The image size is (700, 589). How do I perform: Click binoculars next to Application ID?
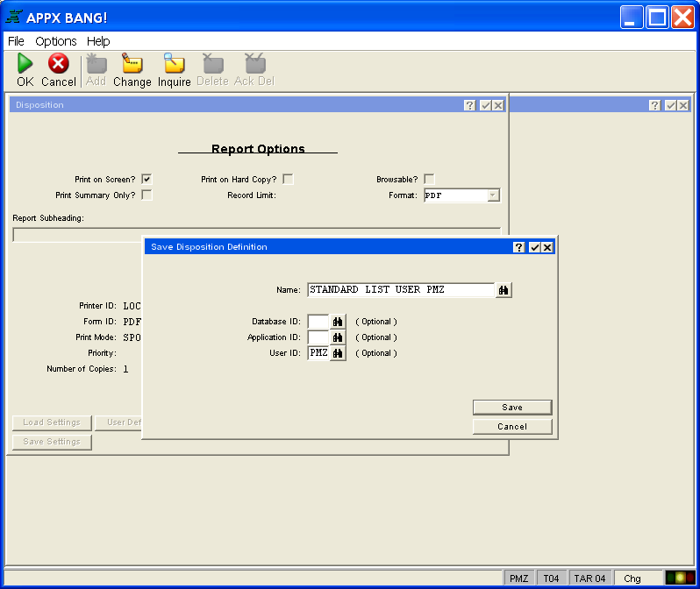pyautogui.click(x=338, y=337)
